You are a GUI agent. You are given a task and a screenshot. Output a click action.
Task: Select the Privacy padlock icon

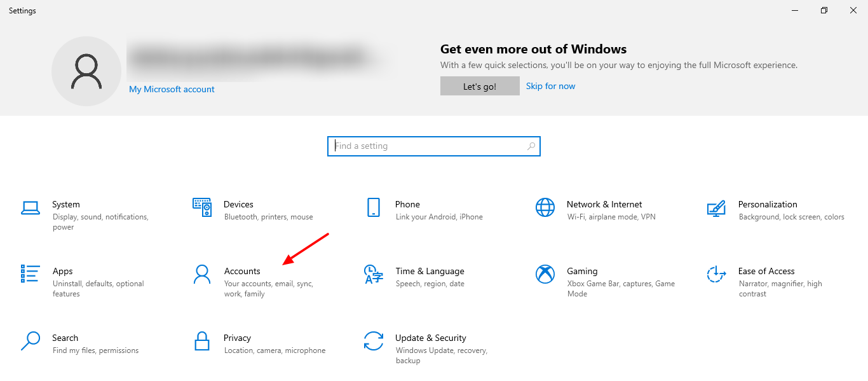(202, 341)
